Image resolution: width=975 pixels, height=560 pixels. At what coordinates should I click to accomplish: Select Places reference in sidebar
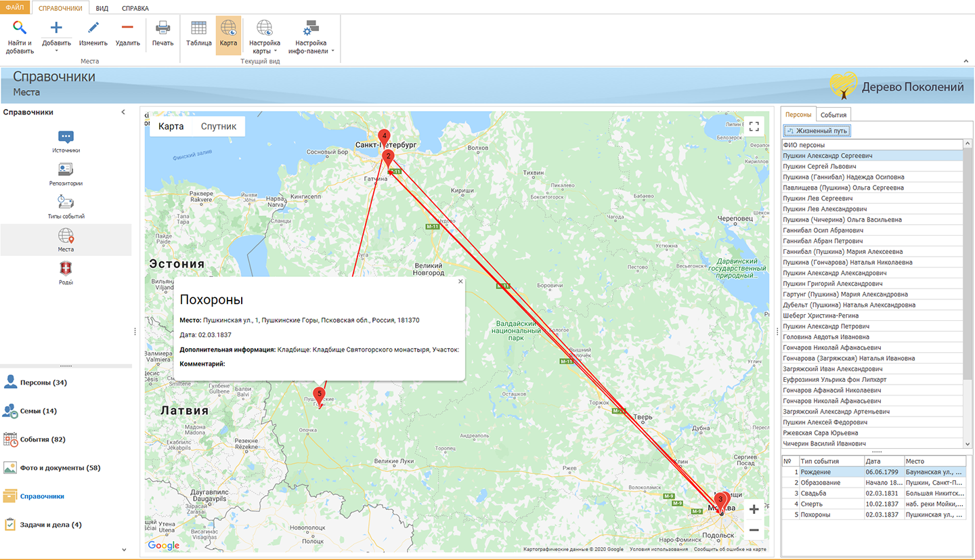[x=66, y=240]
